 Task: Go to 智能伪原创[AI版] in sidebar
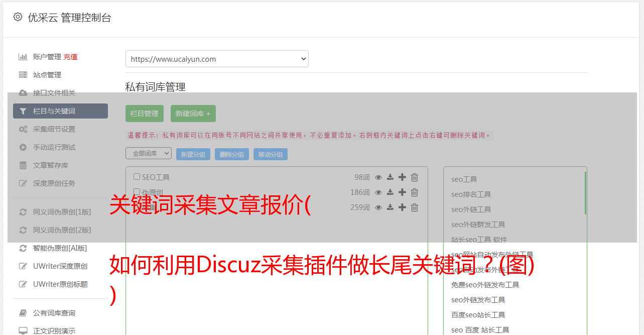[x=60, y=248]
